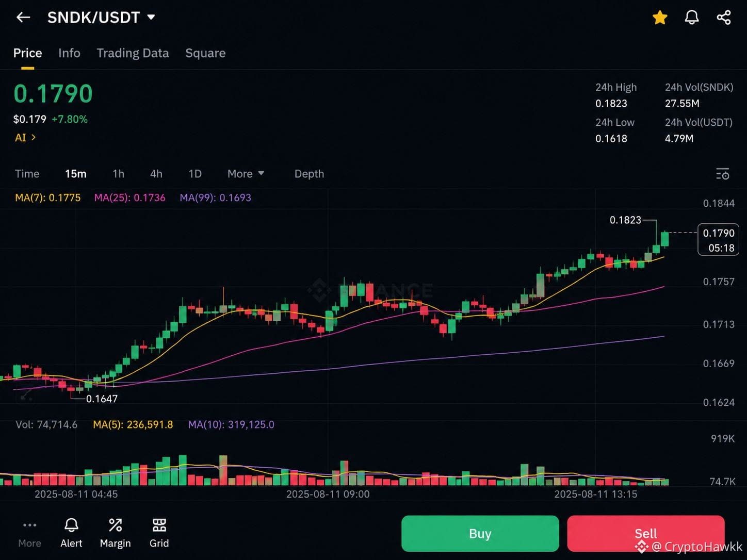Switch to the Price tab
This screenshot has width=747, height=560.
pyautogui.click(x=28, y=53)
